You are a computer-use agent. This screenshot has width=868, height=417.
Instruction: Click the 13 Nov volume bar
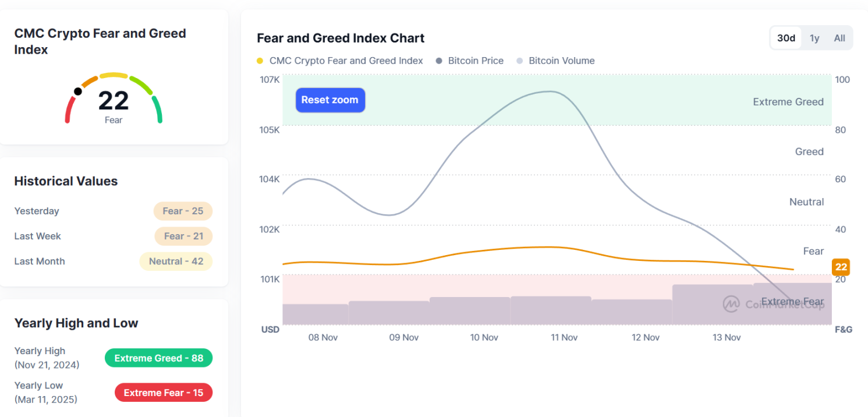coord(713,304)
